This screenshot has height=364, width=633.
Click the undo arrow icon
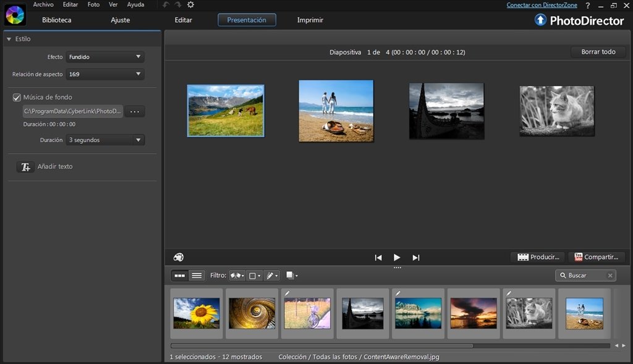(x=166, y=4)
